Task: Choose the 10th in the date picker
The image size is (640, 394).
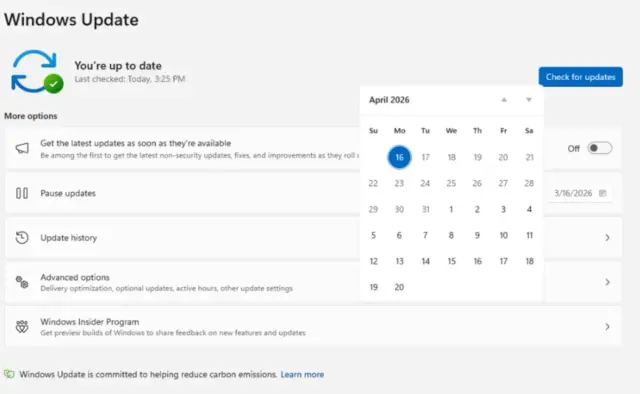Action: coord(503,236)
